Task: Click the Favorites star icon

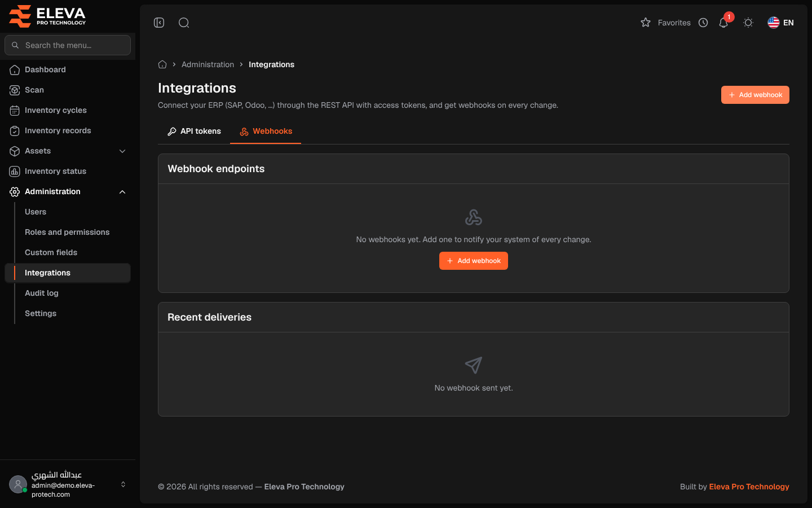Action: (646, 23)
